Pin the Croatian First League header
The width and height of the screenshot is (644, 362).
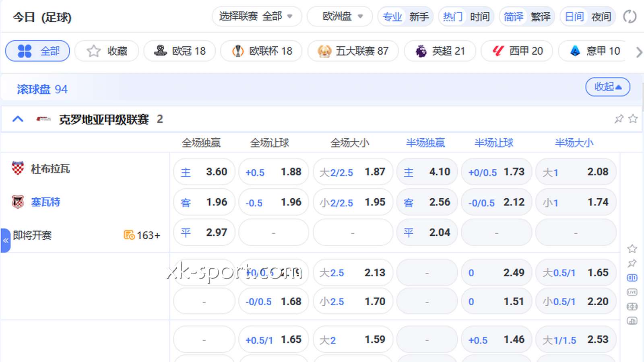(619, 119)
